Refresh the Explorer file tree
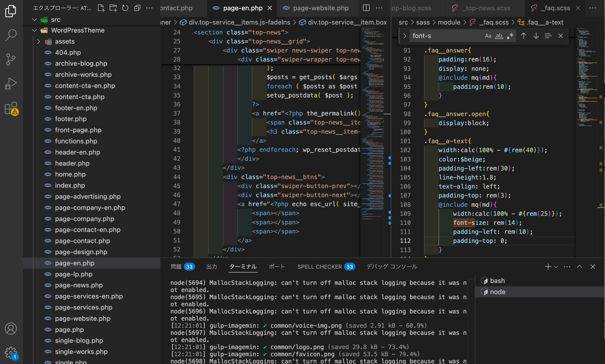605x364 pixels. coord(125,8)
